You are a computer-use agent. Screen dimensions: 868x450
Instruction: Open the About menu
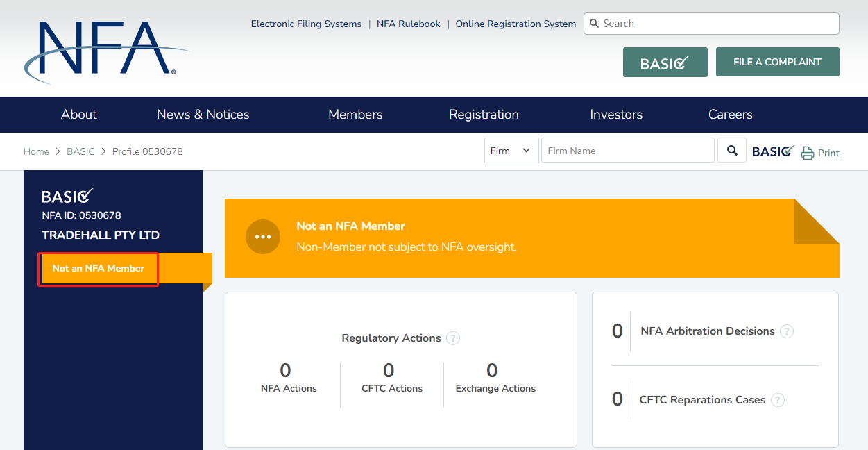[79, 115]
